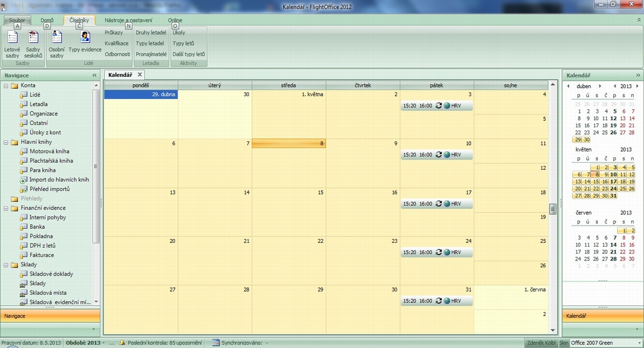Collapse the Hlavní knihy folder node
The height and width of the screenshot is (348, 644).
click(6, 142)
